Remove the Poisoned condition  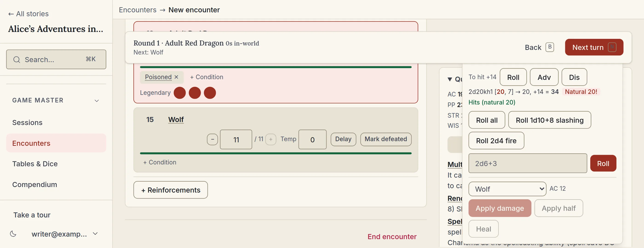[176, 77]
